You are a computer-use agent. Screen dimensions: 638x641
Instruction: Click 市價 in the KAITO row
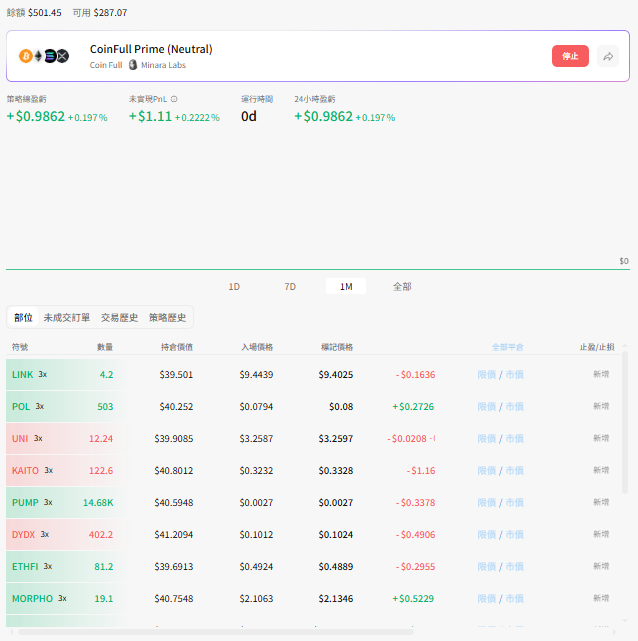[x=515, y=471]
